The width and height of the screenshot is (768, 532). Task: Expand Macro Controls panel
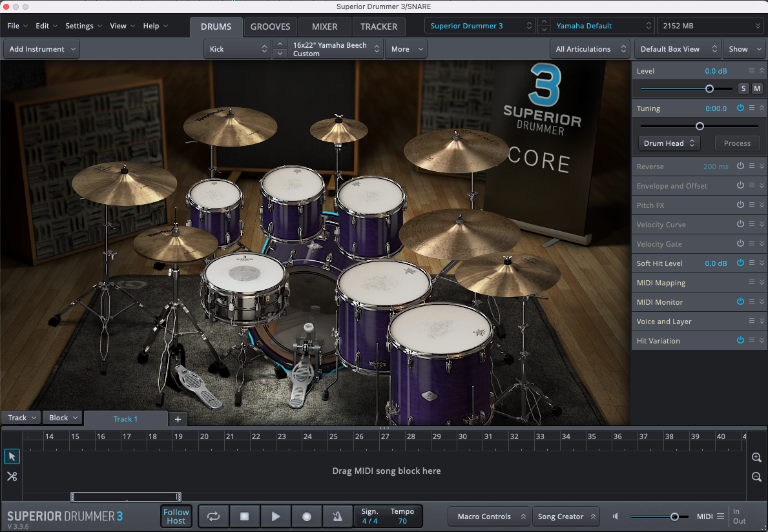488,517
